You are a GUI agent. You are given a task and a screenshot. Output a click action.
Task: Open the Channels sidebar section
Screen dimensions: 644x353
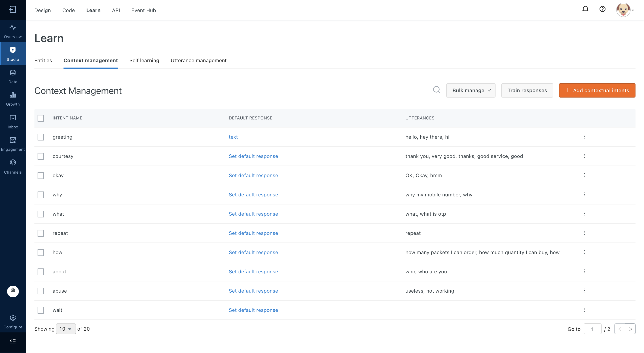(x=13, y=167)
